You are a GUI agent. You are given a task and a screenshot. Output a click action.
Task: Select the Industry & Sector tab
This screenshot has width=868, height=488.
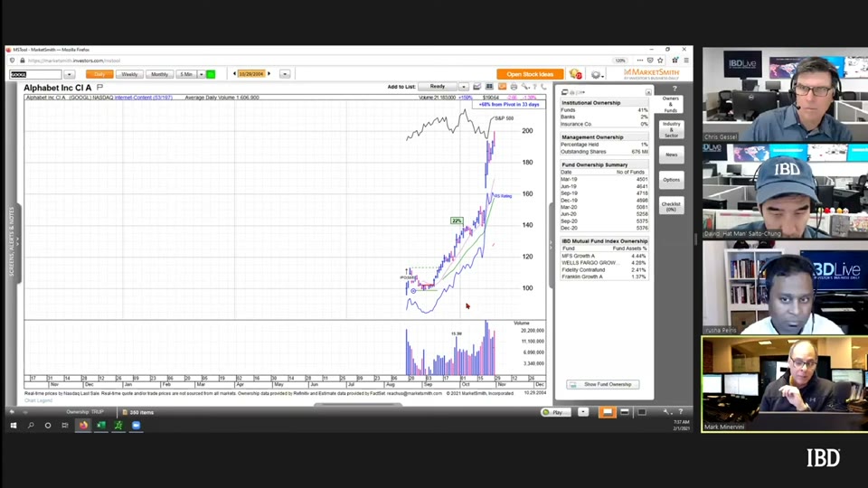(x=671, y=130)
